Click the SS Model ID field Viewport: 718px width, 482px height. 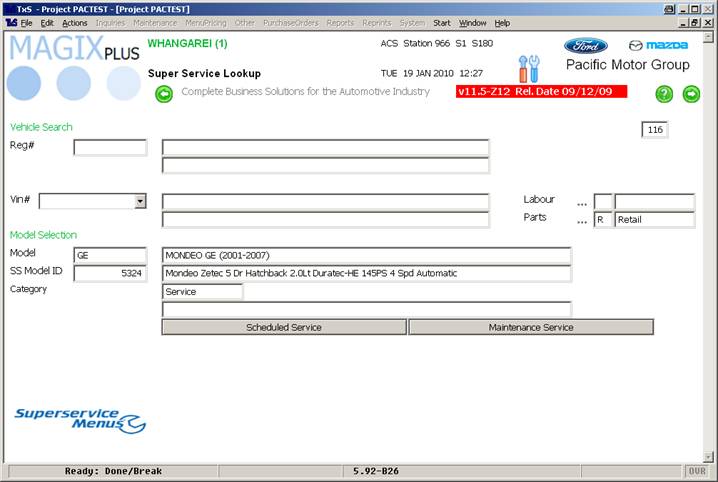[110, 273]
